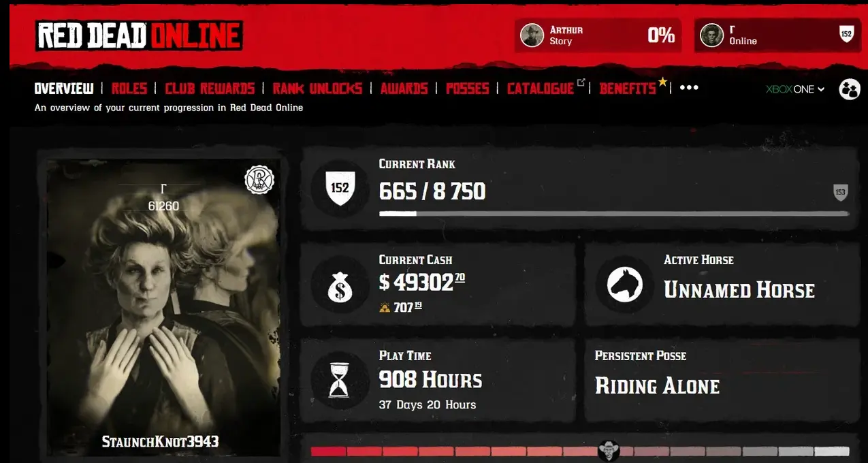The width and height of the screenshot is (868, 463).
Task: Click the next rank 153 shield badge
Action: (x=840, y=193)
